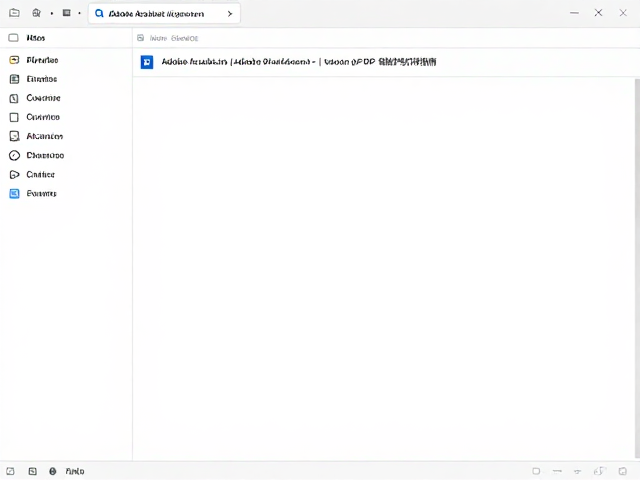Screen dimensions: 640x480
Task: Click the square empty icon sidebar item
Action: pos(14,118)
